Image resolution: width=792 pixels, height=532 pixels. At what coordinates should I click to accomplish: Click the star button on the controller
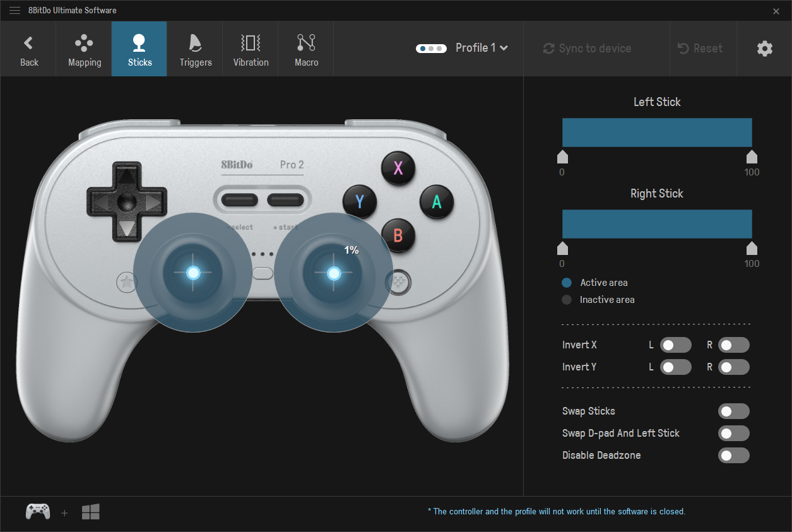pos(126,283)
